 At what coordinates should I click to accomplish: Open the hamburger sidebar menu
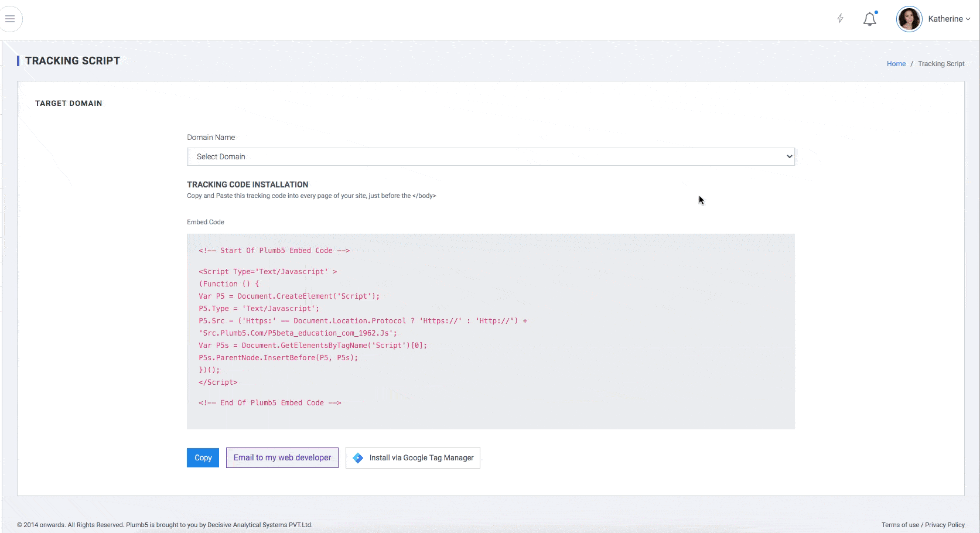tap(10, 19)
